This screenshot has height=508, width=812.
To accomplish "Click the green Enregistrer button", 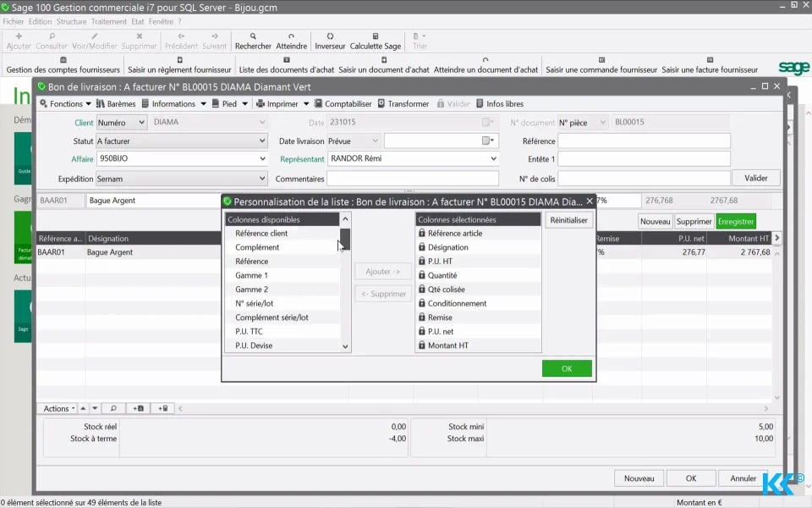I will tap(735, 221).
